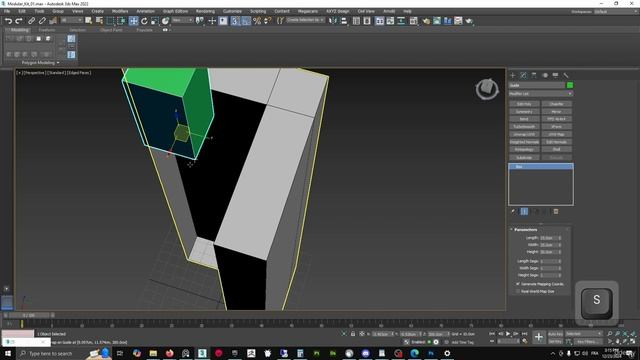
Task: Toggle the Spinner Snap button
Action: pos(267,20)
